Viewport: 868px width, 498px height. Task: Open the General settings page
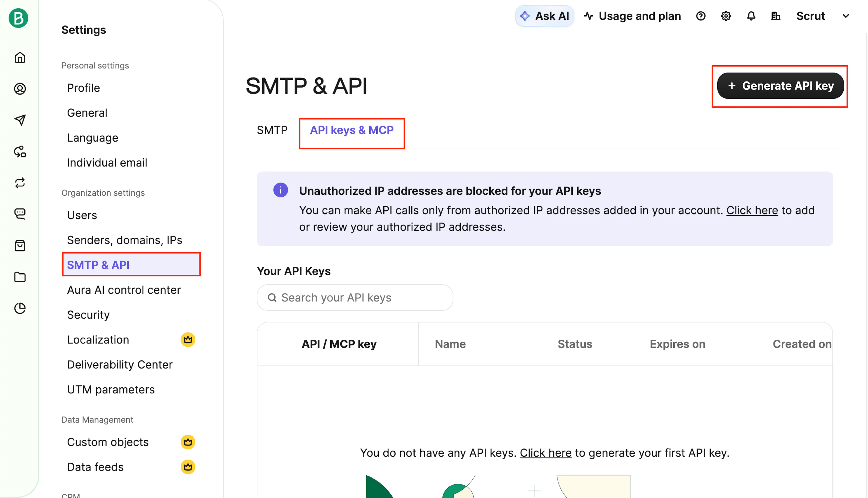[87, 113]
